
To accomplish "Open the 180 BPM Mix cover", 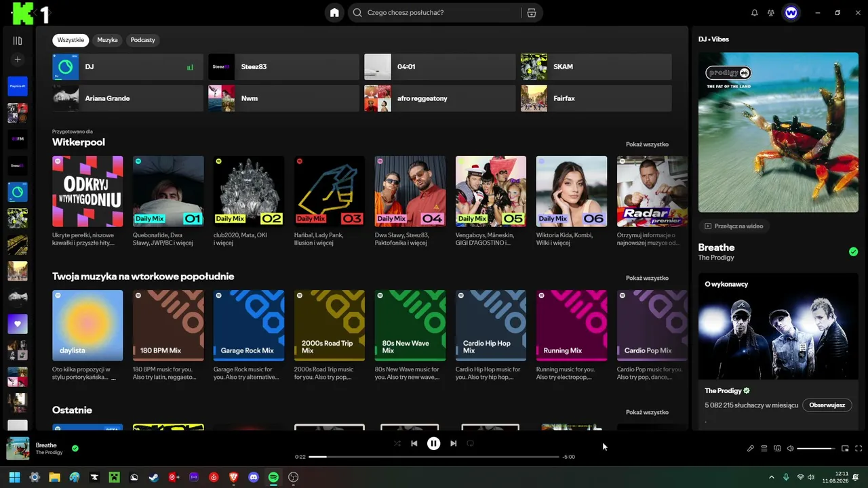I will pos(168,325).
